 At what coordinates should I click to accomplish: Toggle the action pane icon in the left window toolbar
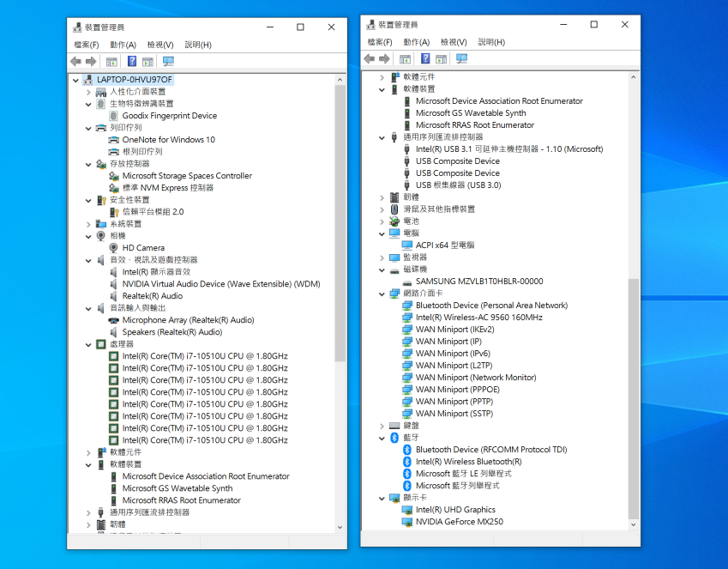[147, 62]
